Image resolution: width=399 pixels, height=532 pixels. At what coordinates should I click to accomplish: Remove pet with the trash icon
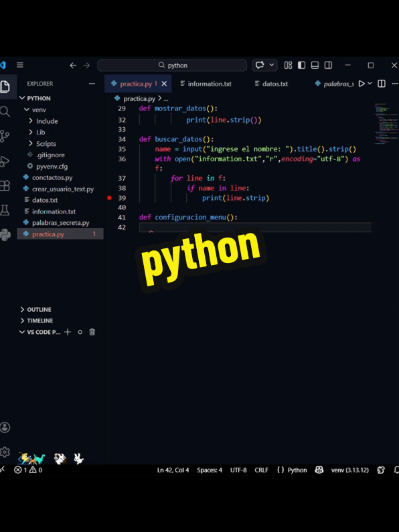[92, 332]
